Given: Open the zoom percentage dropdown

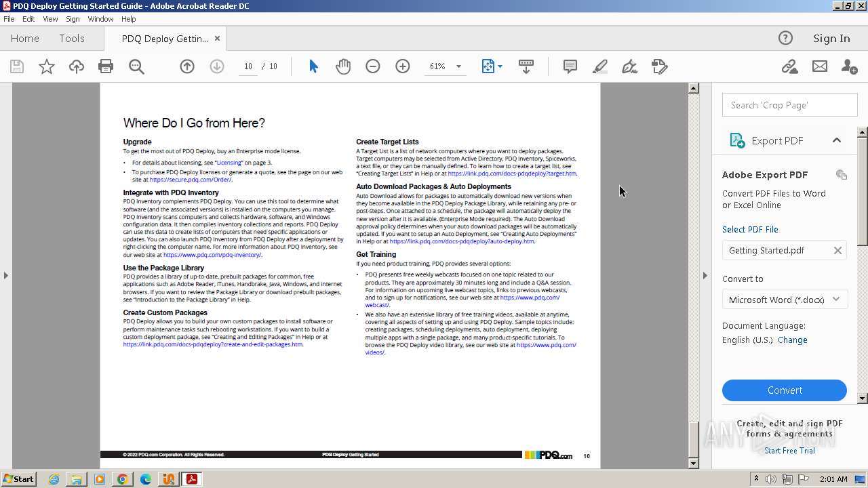Looking at the screenshot, I should pos(458,66).
